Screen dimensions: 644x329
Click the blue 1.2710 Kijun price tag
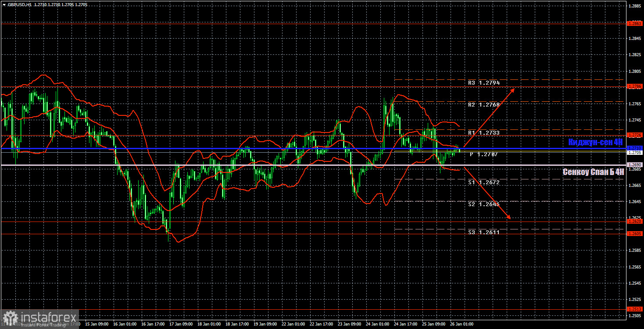[635, 148]
